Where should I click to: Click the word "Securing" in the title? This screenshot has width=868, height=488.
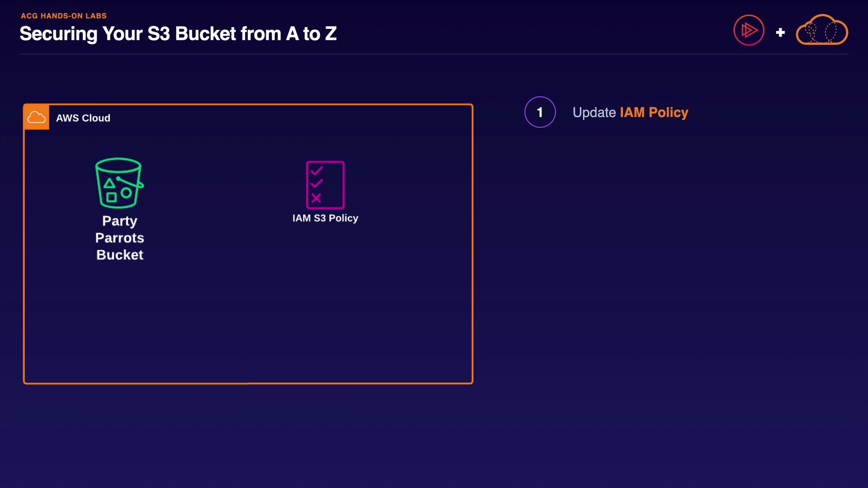(58, 34)
